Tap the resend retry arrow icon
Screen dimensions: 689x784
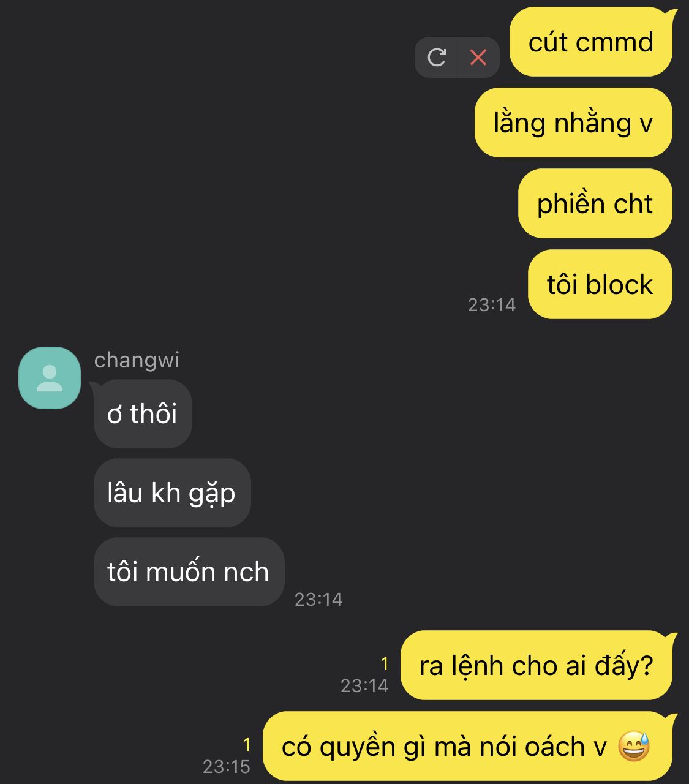[437, 58]
